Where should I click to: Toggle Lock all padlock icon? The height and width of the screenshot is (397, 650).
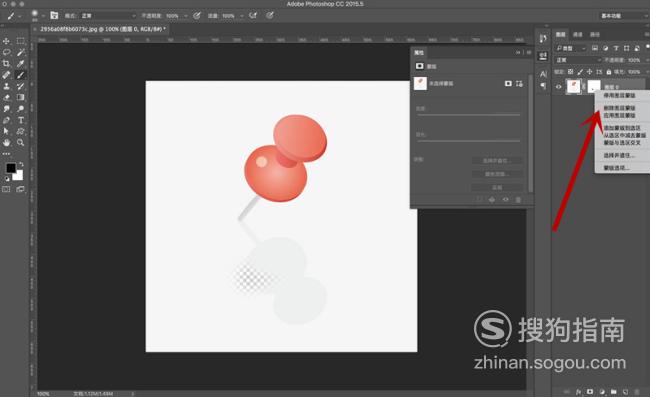pos(609,72)
